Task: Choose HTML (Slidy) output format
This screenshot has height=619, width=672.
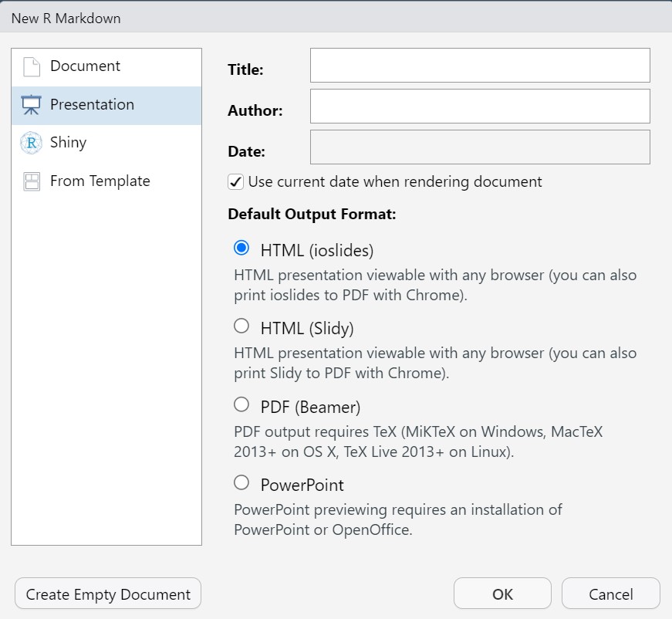Action: pyautogui.click(x=241, y=326)
